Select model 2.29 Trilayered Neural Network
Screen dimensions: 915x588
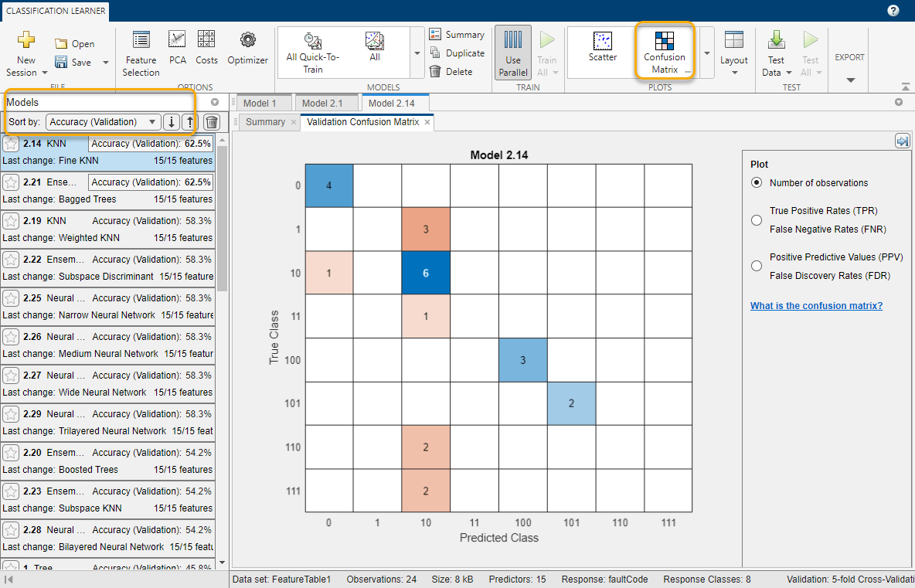[x=107, y=423]
